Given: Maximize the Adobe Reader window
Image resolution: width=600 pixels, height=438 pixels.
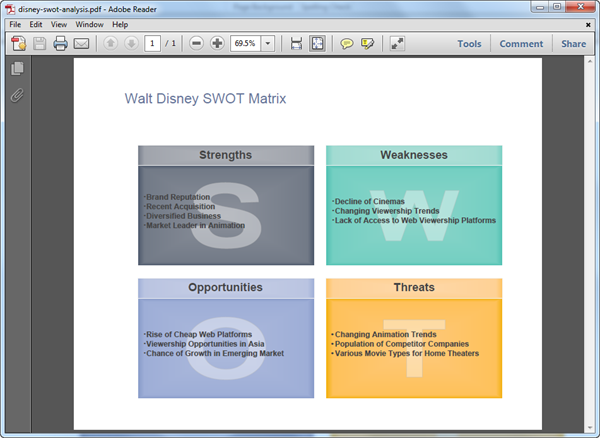Looking at the screenshot, I should point(557,7).
